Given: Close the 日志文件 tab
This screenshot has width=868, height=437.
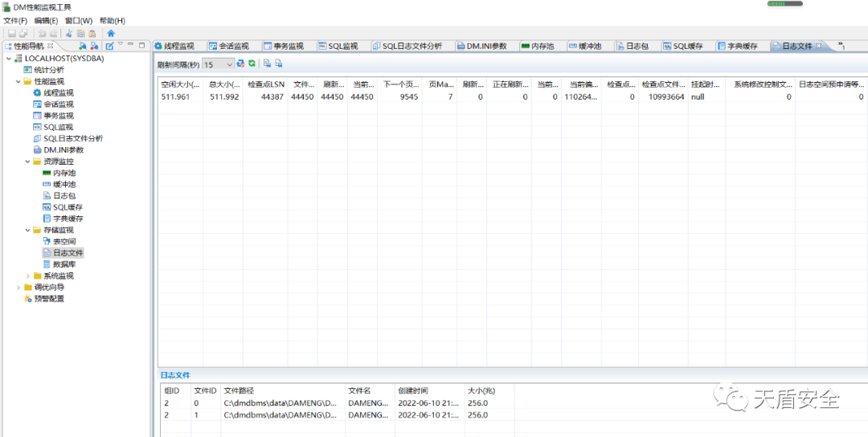Looking at the screenshot, I should click(819, 47).
